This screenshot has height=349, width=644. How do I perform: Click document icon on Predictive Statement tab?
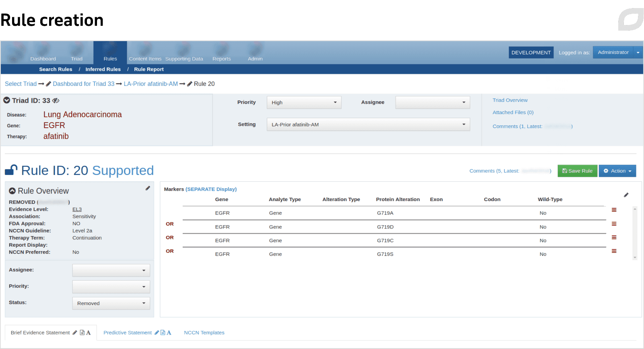[x=163, y=332]
